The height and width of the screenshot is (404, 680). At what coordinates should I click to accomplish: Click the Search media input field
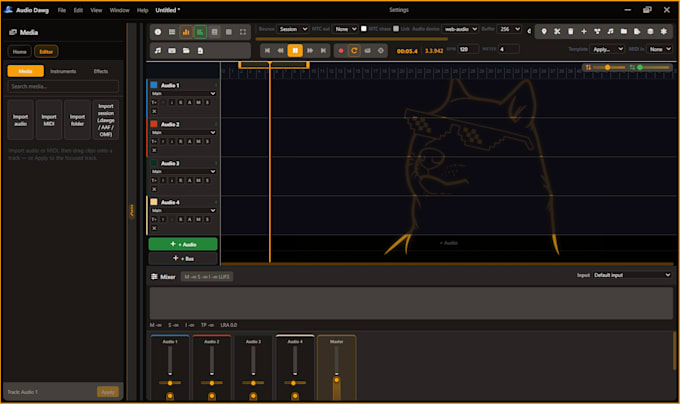pos(63,86)
